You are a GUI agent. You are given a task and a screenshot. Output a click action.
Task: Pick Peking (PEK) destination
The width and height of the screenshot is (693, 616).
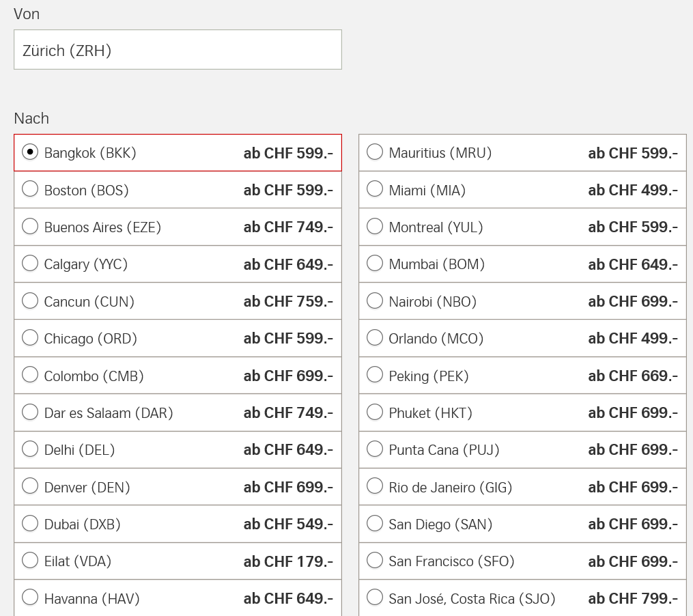pyautogui.click(x=375, y=375)
